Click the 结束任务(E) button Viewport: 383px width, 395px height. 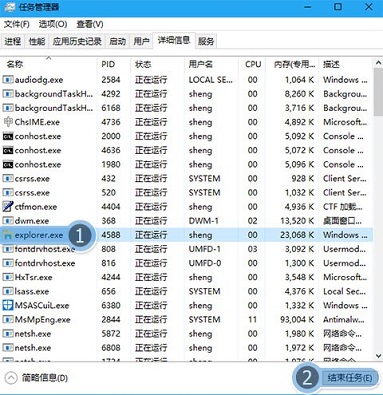350,378
